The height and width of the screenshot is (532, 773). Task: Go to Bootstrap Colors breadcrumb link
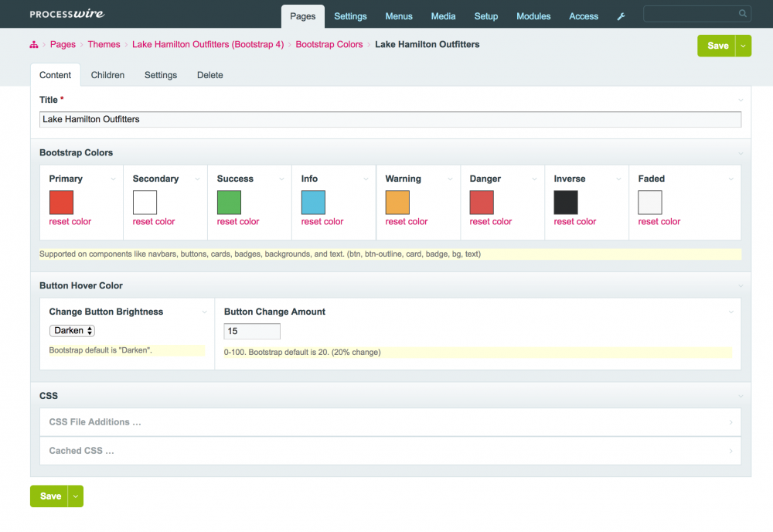(329, 45)
